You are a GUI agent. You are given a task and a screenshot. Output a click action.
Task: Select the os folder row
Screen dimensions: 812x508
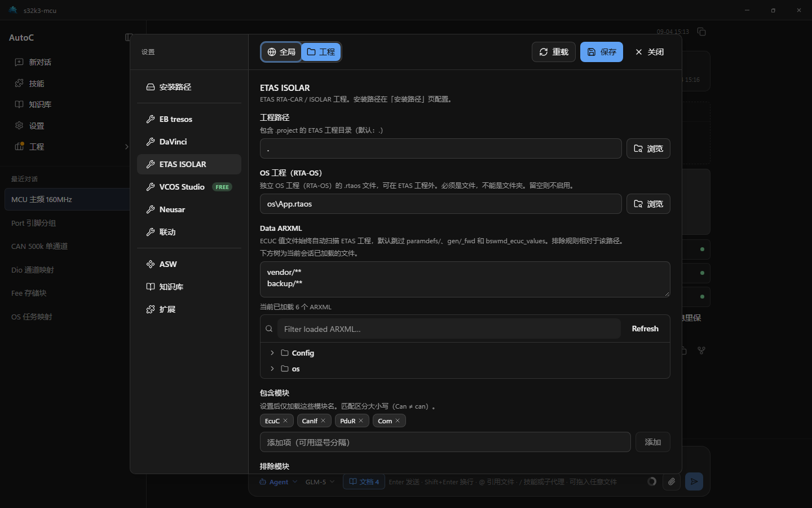pos(465,369)
